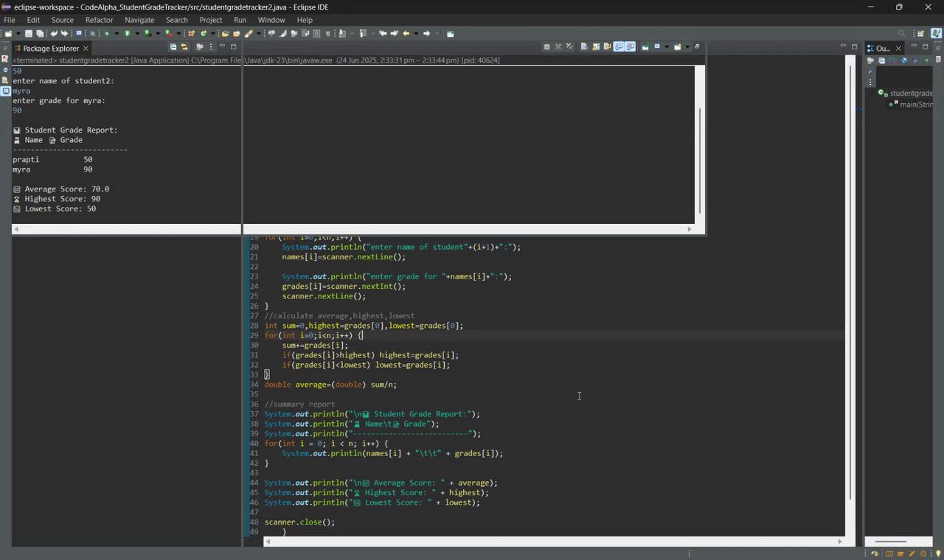
Task: Click the Clear Console icon
Action: [x=583, y=46]
